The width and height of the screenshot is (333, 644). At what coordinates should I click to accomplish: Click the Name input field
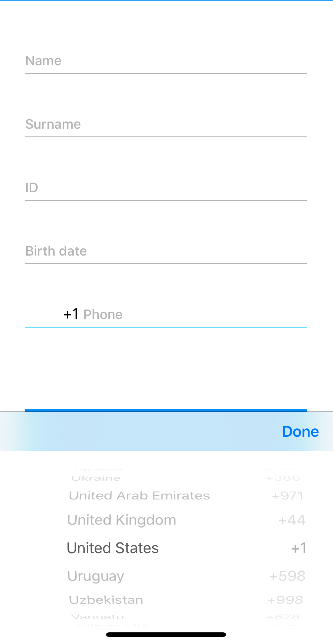tap(165, 61)
